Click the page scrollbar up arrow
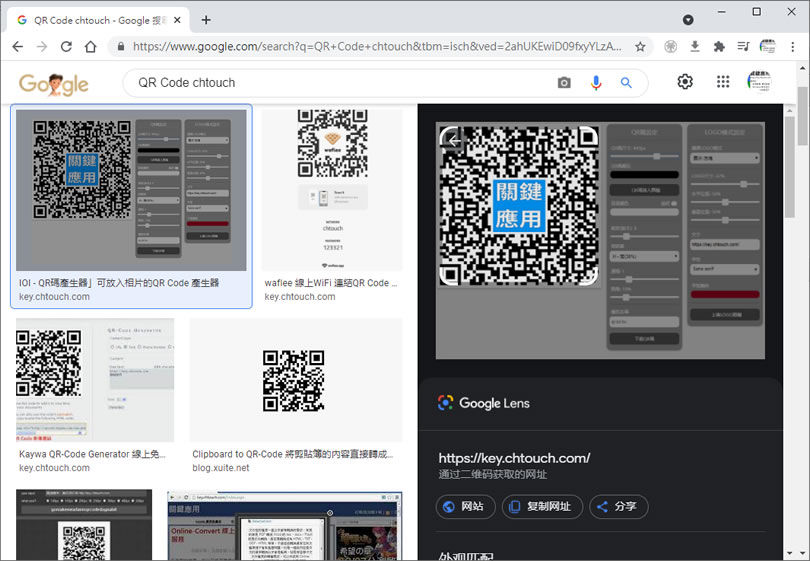 802,68
